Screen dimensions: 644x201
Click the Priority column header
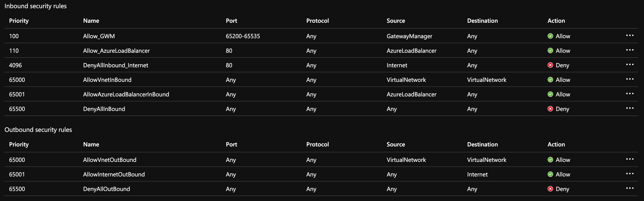pos(19,21)
